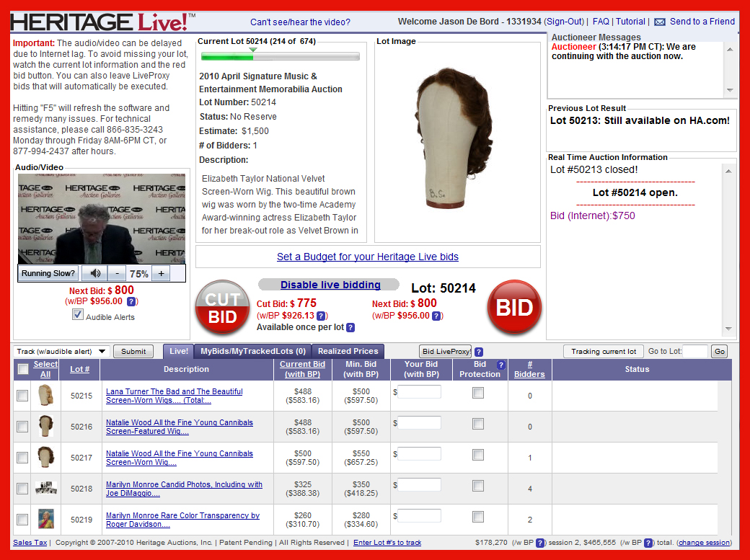Switch to the Live! tab
The width and height of the screenshot is (750, 560).
click(x=178, y=351)
